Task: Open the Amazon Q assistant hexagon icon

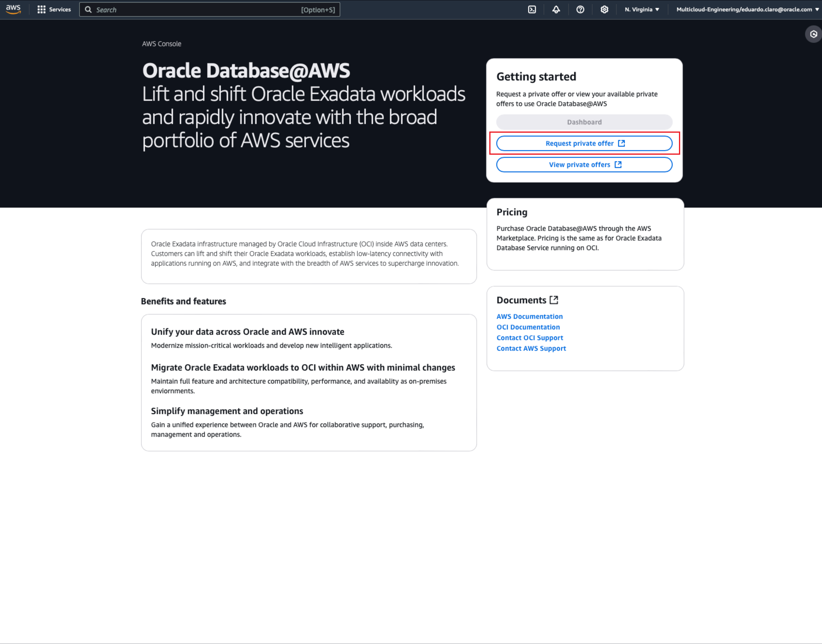Action: [x=813, y=34]
